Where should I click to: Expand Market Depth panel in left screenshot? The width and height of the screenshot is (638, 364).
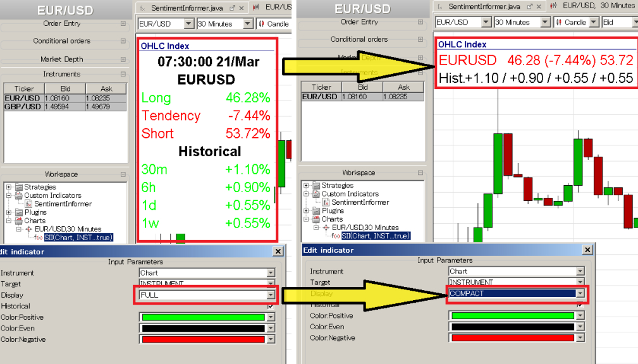[x=123, y=59]
